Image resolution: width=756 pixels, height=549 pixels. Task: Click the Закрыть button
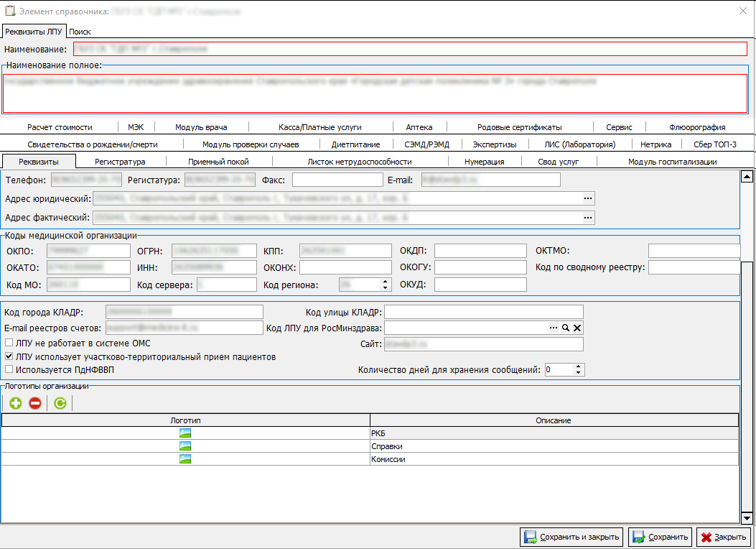[x=724, y=537]
